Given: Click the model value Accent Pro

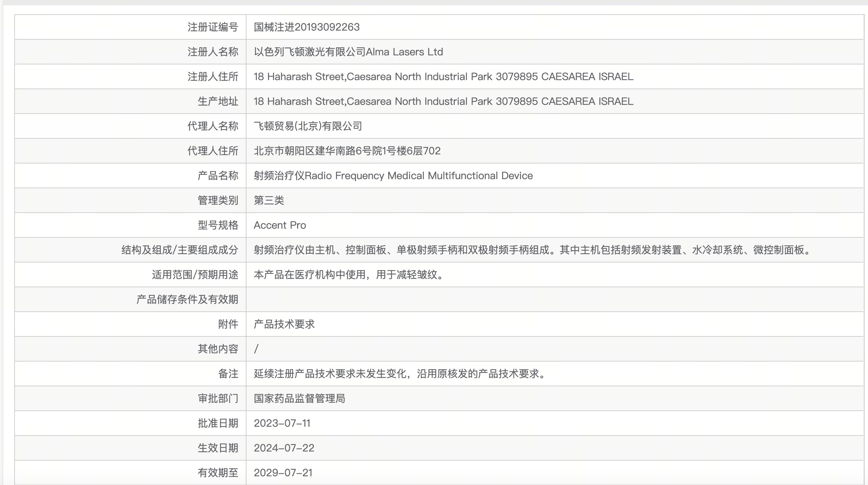Looking at the screenshot, I should [280, 225].
